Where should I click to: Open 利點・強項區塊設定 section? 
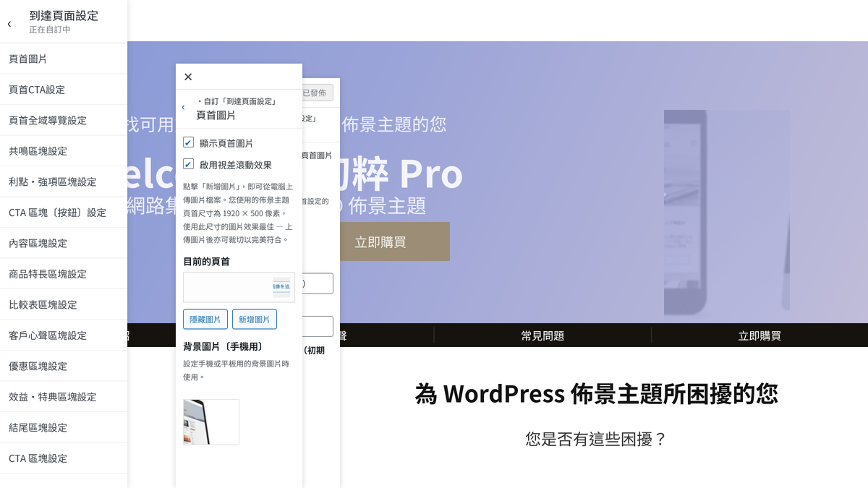pos(64,181)
